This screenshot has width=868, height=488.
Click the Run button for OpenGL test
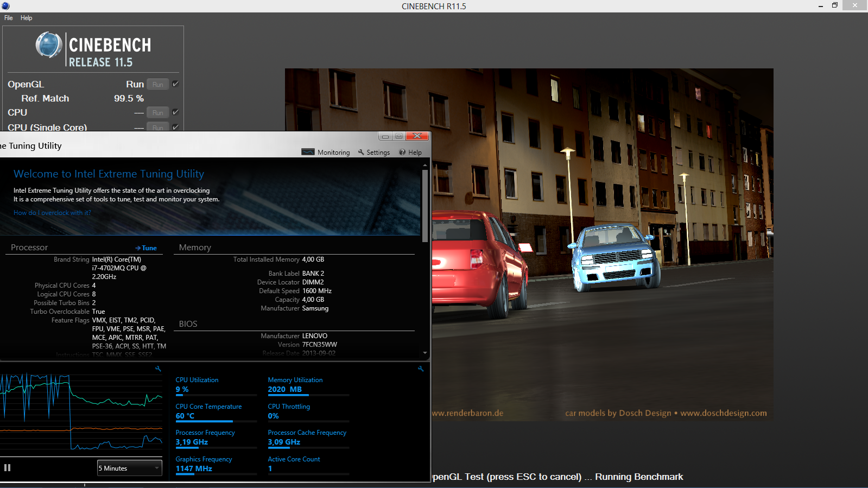click(x=157, y=84)
